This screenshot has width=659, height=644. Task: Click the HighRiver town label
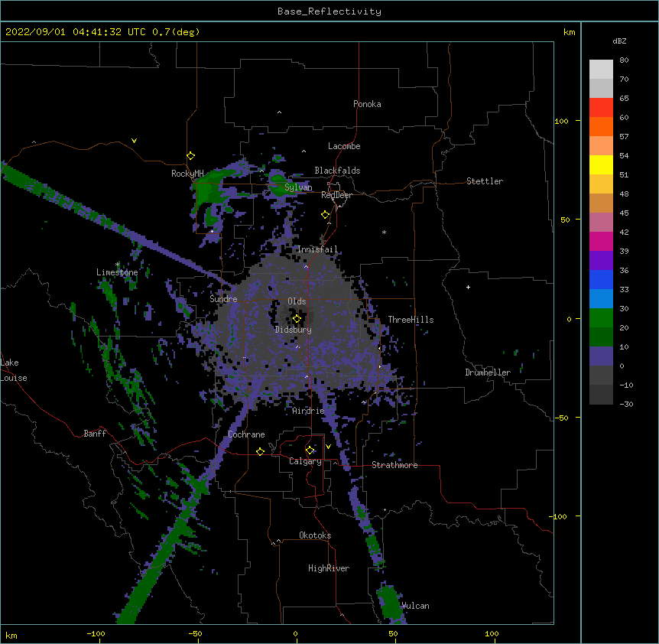coord(329,568)
